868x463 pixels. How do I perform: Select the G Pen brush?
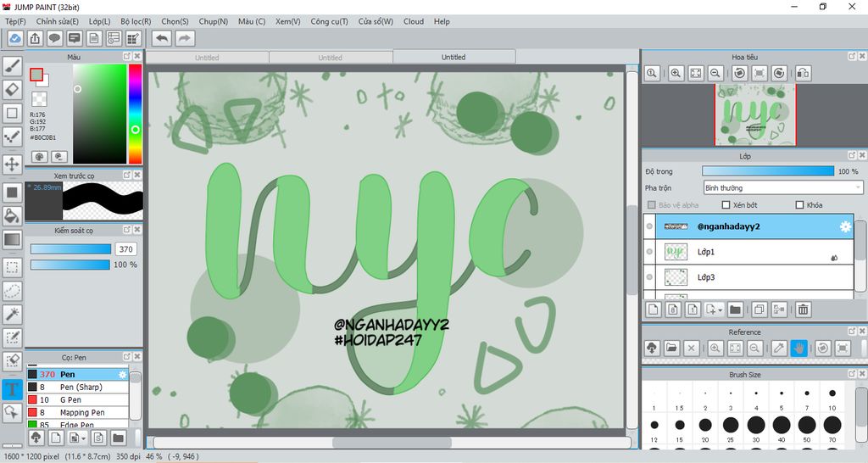click(77, 400)
